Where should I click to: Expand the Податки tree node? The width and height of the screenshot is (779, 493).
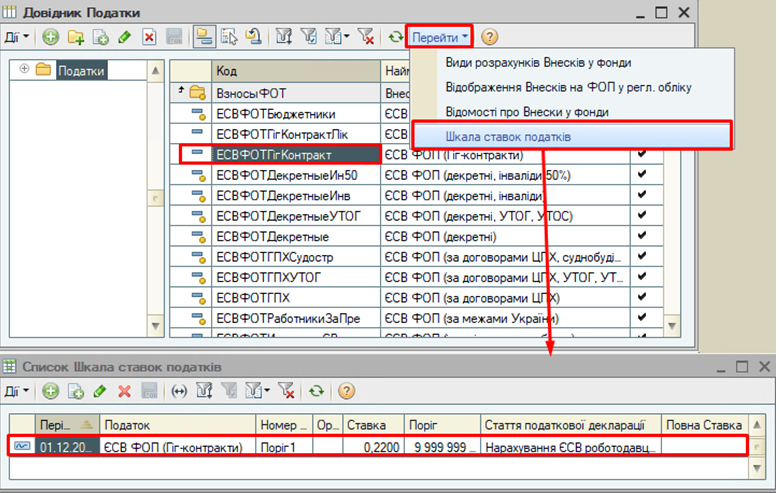click(x=26, y=70)
